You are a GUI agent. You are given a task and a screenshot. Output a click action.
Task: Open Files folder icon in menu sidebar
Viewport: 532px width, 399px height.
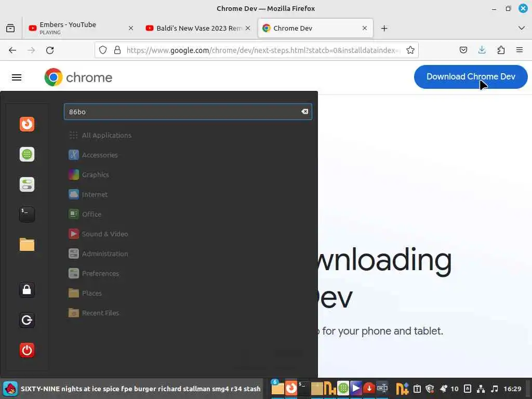click(27, 245)
